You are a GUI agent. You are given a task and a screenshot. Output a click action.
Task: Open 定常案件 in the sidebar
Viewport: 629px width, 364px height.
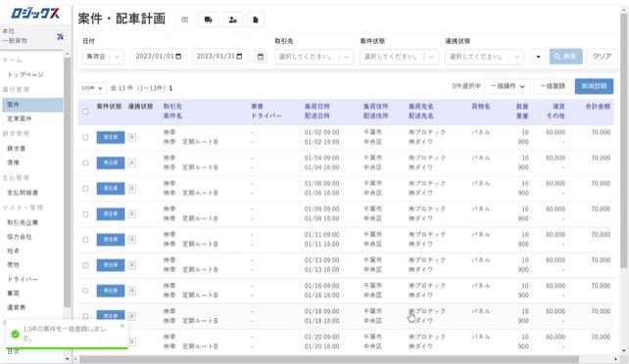(20, 118)
